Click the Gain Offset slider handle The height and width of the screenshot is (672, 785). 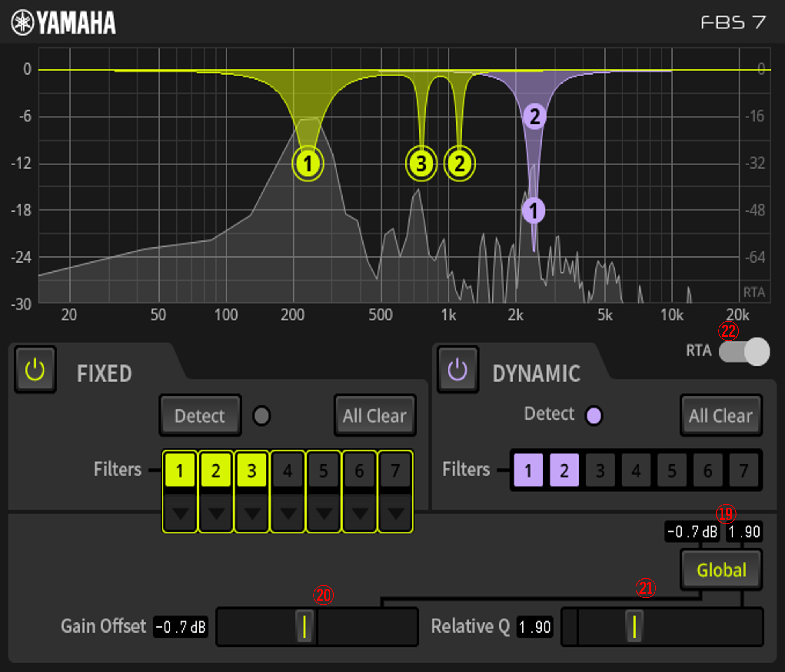coord(304,626)
